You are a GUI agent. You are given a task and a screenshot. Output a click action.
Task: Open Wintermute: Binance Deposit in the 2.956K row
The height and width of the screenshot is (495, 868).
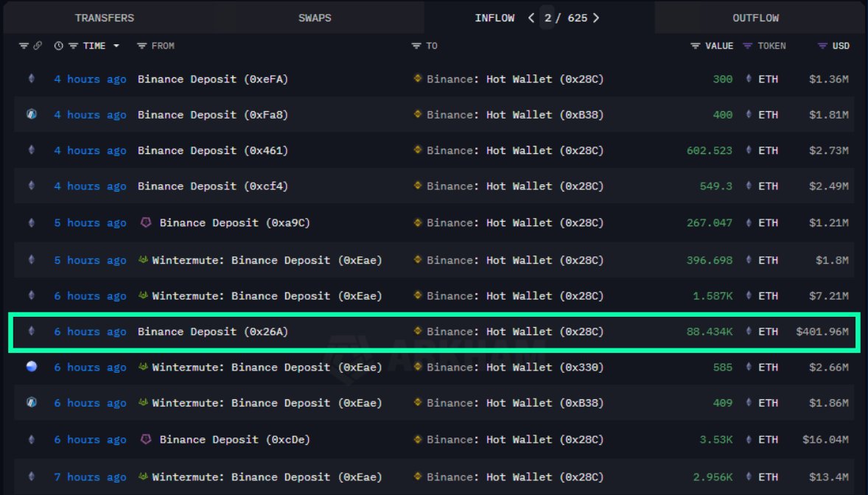[x=267, y=477]
